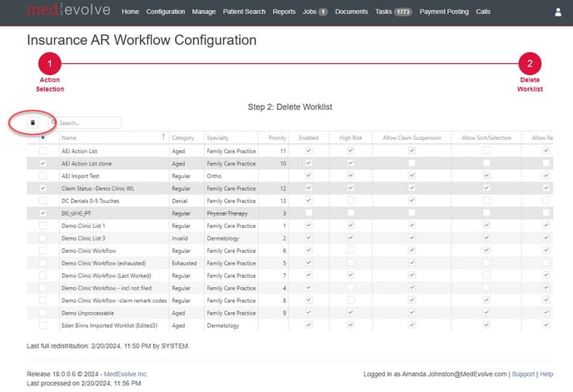573x392 pixels.
Task: Click the Name column sort arrow
Action: coord(162,136)
